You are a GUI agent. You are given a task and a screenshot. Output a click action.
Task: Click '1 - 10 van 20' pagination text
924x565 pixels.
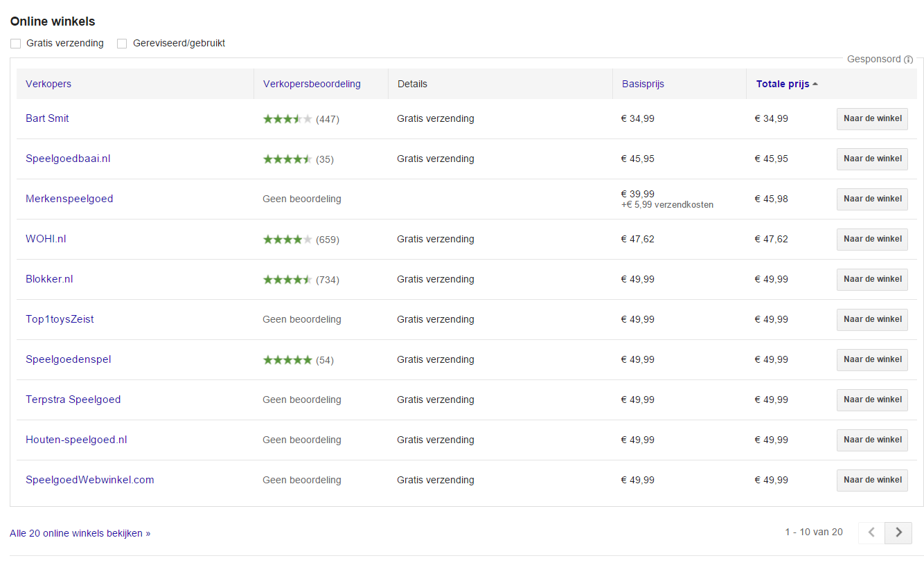(x=814, y=532)
